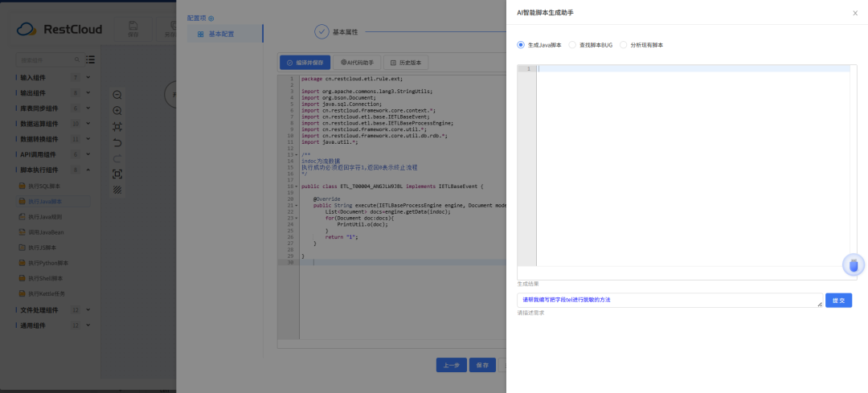Screen dimensions: 868x393
Task: Fold the for loop at line 23
Action: click(x=297, y=218)
